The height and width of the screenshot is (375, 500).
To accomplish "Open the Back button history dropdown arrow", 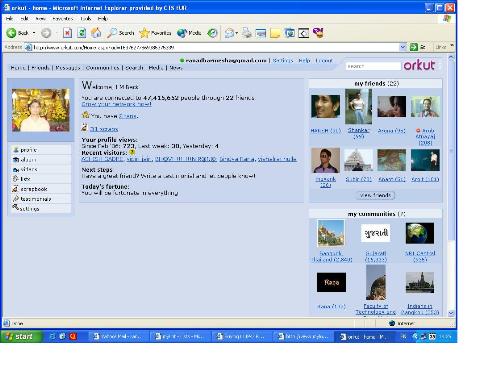I will pyautogui.click(x=34, y=33).
